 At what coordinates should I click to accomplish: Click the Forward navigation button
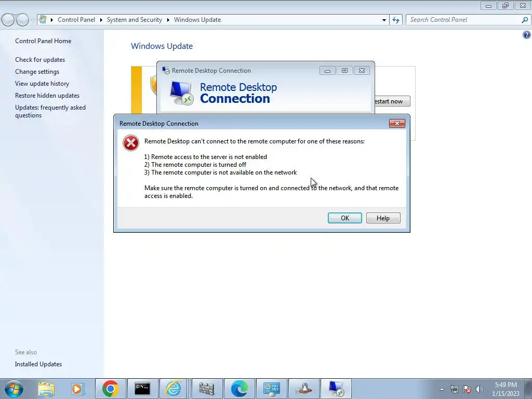pyautogui.click(x=22, y=20)
